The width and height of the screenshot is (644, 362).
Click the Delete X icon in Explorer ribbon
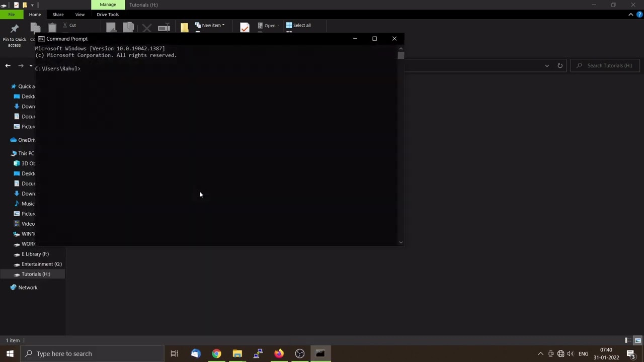click(x=146, y=28)
